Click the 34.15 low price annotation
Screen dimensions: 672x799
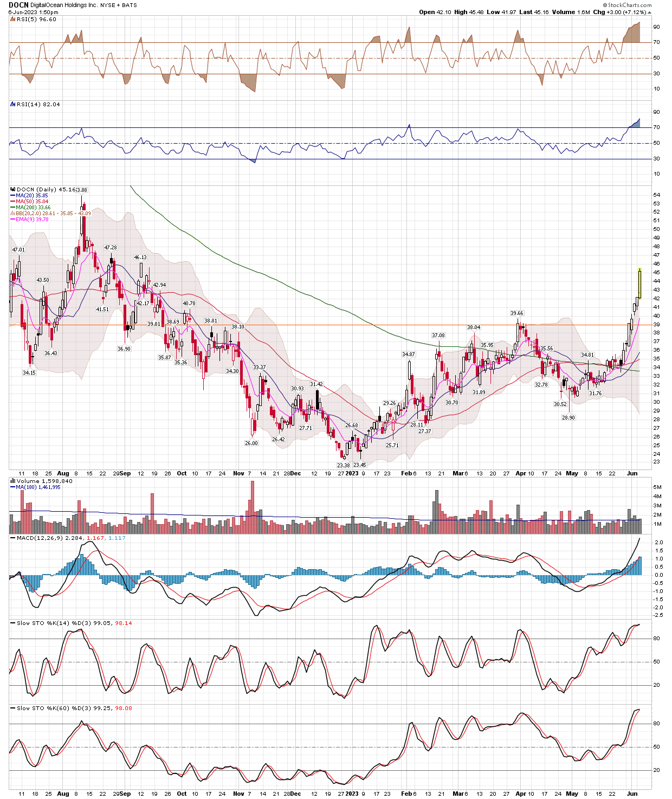(29, 373)
